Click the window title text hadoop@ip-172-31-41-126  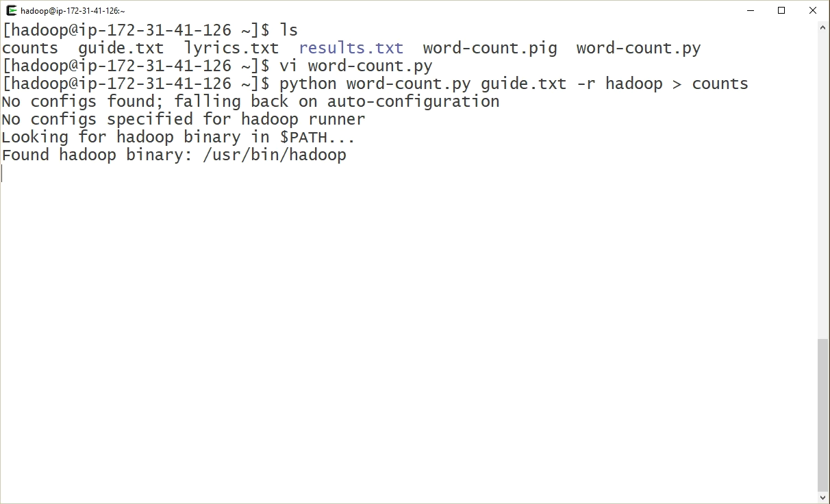click(73, 11)
